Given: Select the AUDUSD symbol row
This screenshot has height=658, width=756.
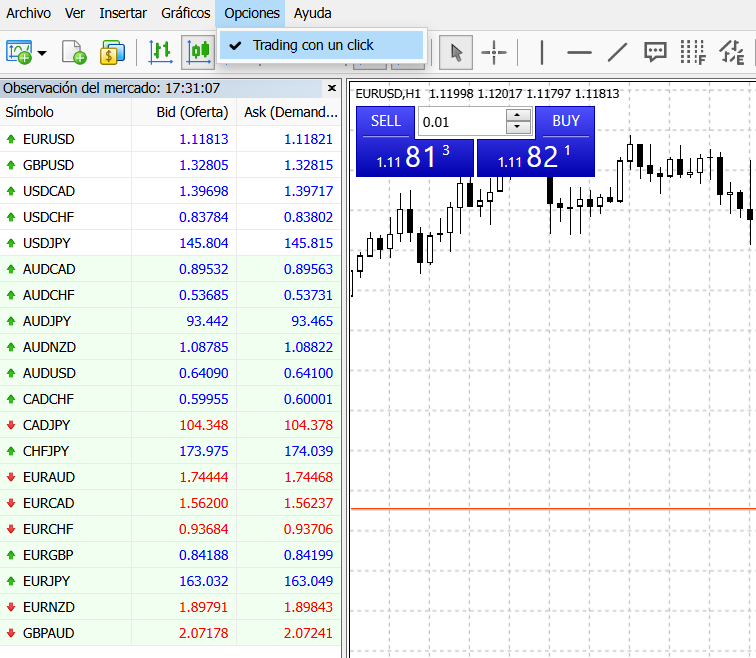Looking at the screenshot, I should click(171, 374).
